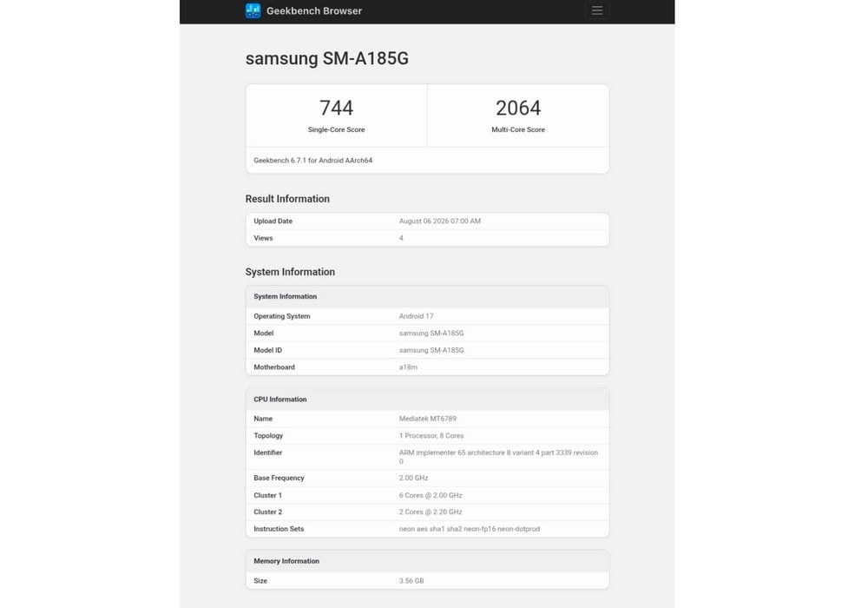Click the Instruction Sets label
868x608 pixels.
click(x=279, y=529)
